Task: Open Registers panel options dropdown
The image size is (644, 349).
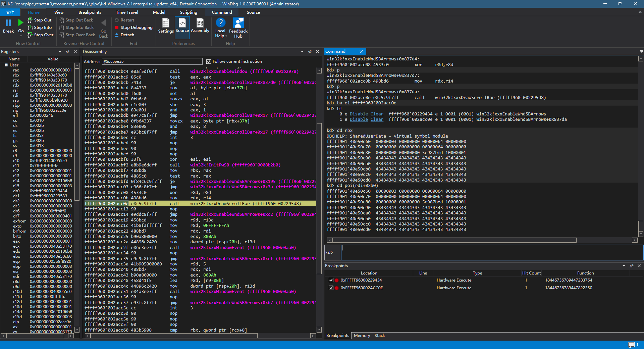Action: tap(60, 52)
